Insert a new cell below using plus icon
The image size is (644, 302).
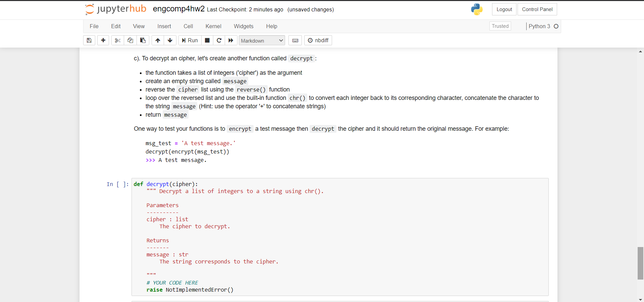click(x=103, y=40)
